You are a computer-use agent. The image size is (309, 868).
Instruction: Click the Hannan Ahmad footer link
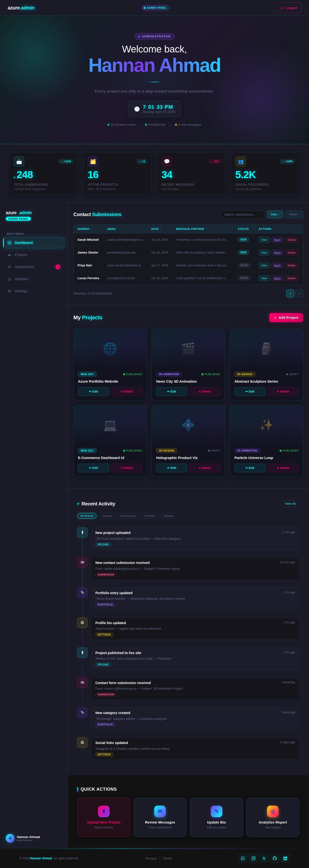(x=41, y=858)
